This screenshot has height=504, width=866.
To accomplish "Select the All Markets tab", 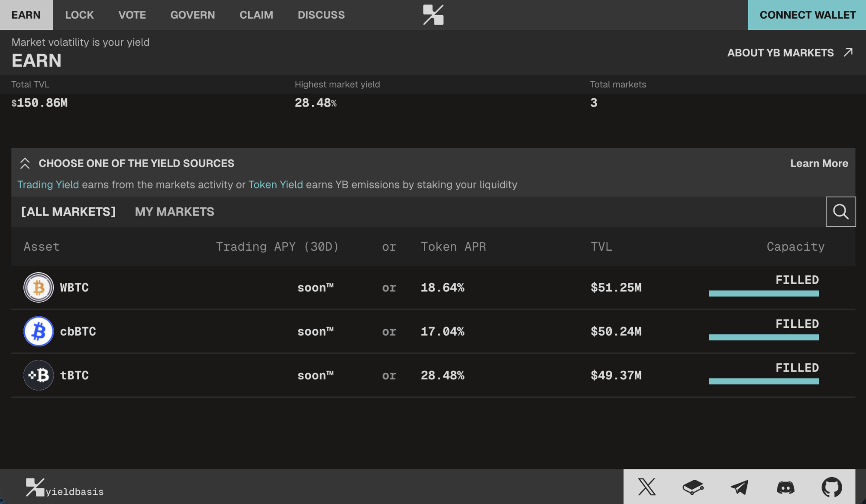I will coord(68,212).
